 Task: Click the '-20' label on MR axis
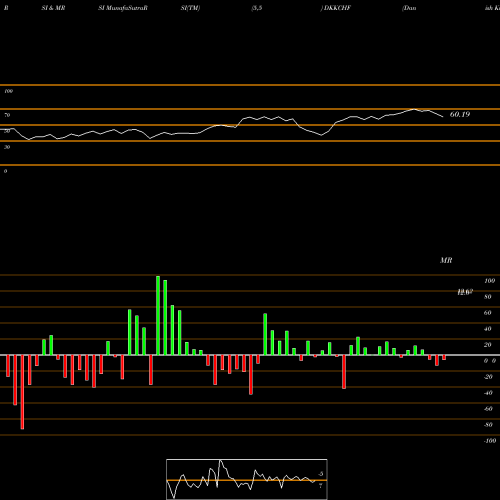[x=488, y=377]
